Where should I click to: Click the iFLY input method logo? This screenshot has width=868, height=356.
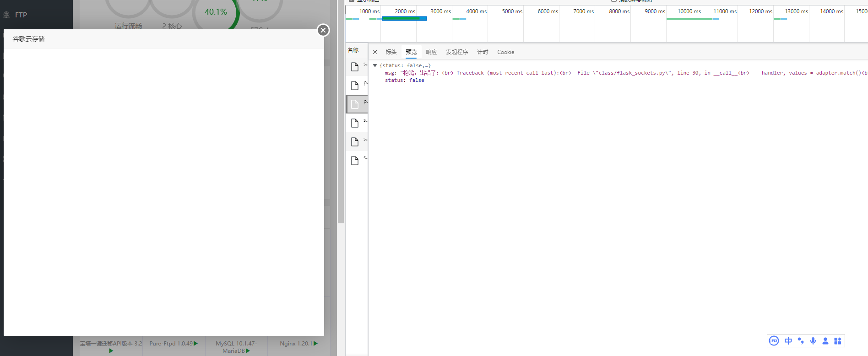pyautogui.click(x=774, y=340)
